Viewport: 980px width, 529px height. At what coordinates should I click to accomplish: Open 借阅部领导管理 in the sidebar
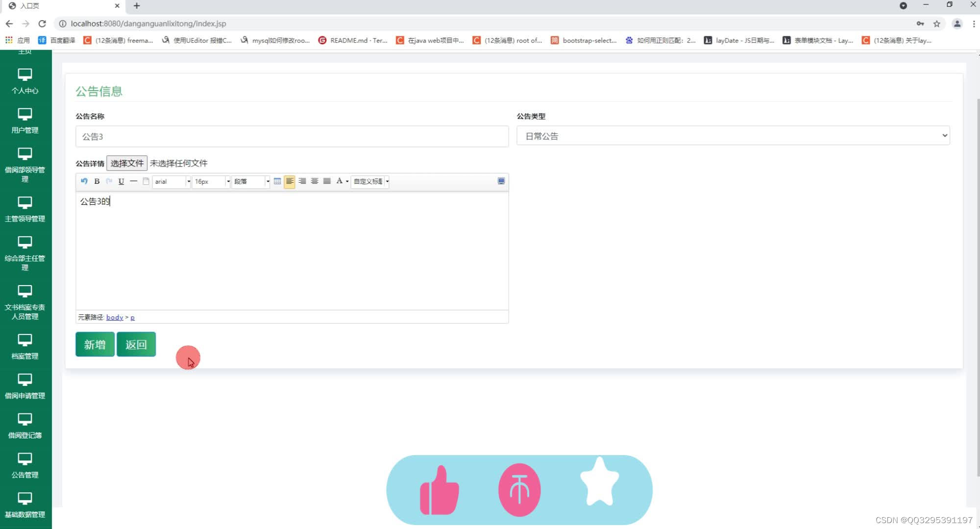click(25, 165)
